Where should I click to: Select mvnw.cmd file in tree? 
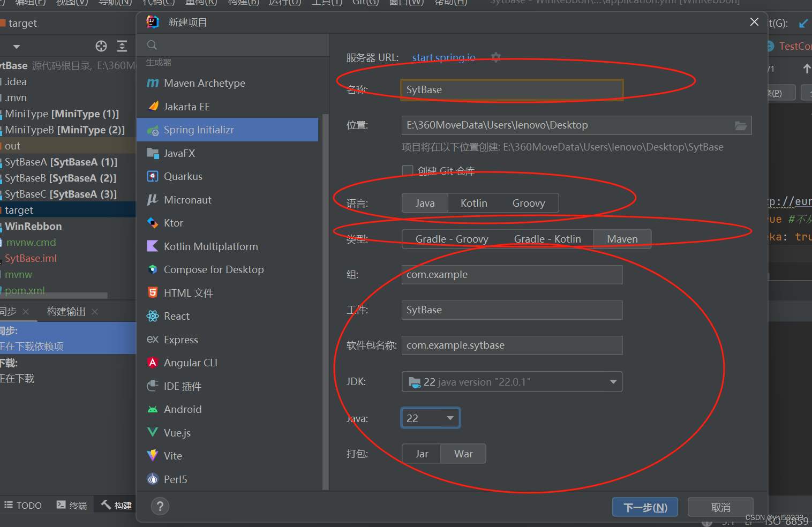tap(31, 242)
